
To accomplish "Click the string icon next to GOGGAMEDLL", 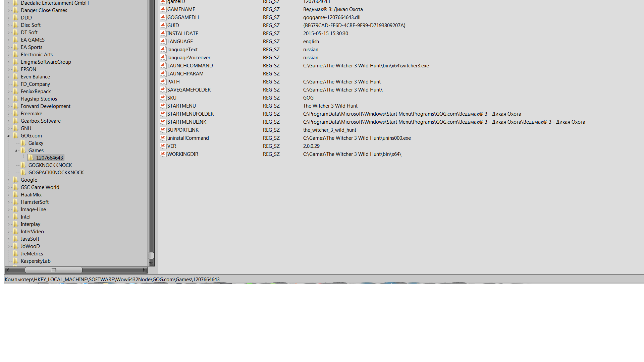I will (x=163, y=17).
